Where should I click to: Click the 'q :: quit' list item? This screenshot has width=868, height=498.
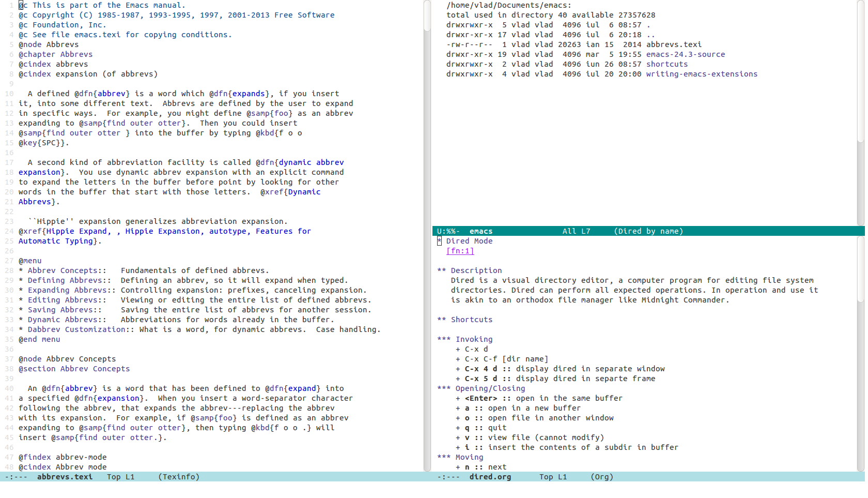coord(481,428)
